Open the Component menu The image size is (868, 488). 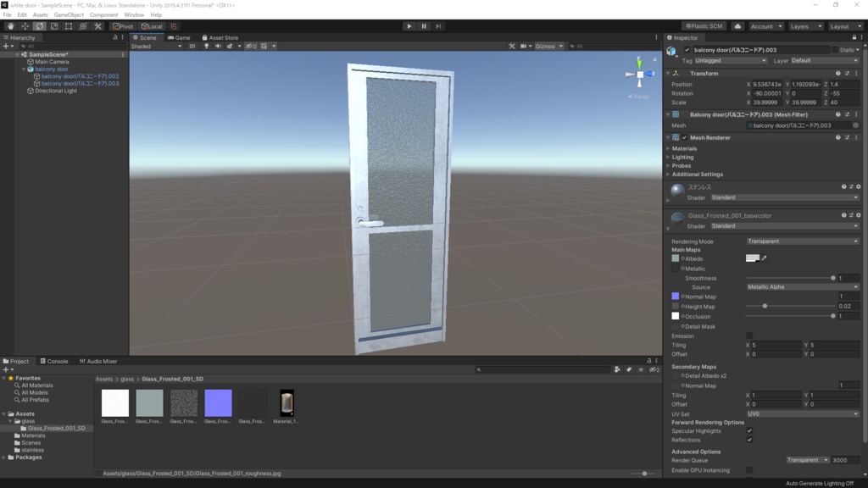tap(103, 15)
